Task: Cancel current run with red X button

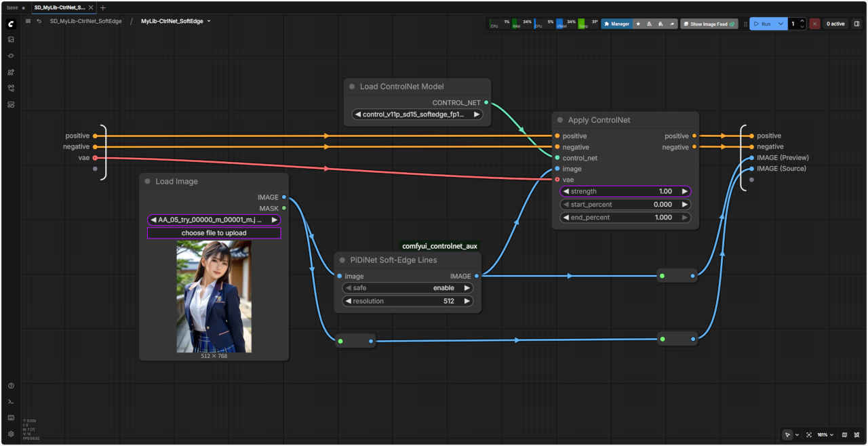Action: coord(814,24)
